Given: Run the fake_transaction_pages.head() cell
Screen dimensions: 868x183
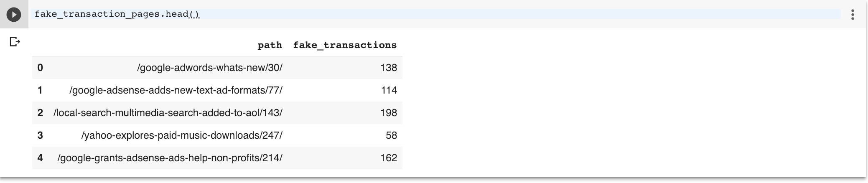Looking at the screenshot, I should pyautogui.click(x=14, y=15).
